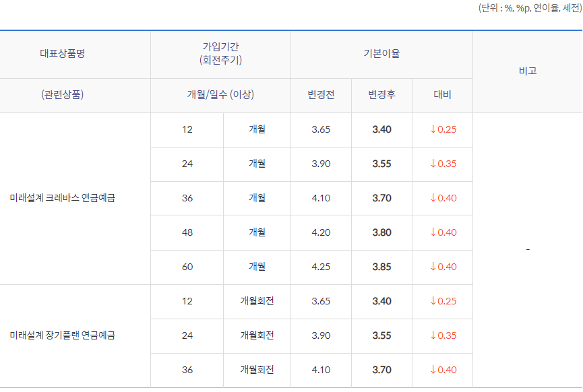The height and width of the screenshot is (392, 583).
Task: Select the 변경전 sub-header
Action: point(321,95)
